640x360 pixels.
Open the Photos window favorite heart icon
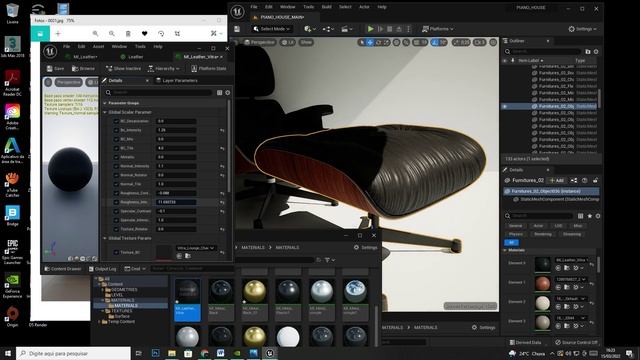click(144, 33)
